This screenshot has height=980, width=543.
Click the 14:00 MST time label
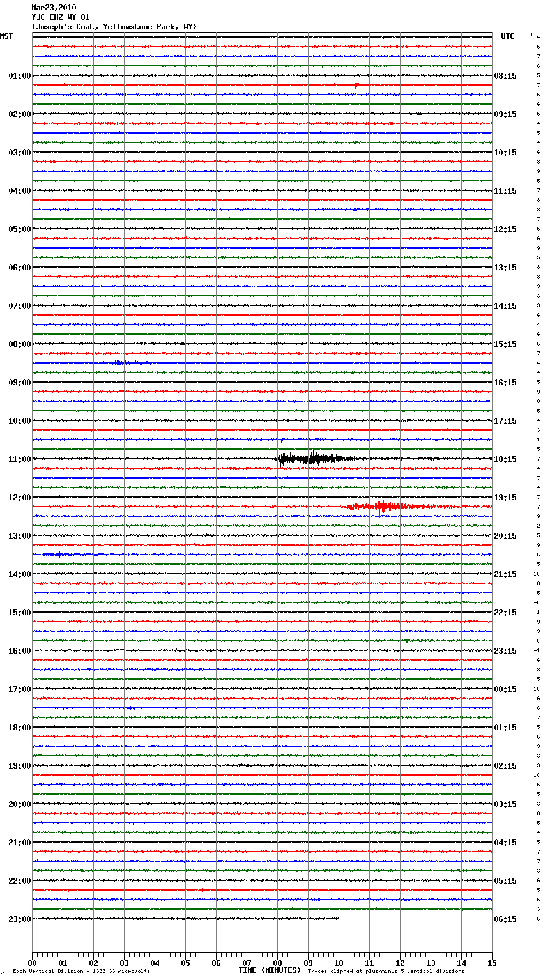20,574
